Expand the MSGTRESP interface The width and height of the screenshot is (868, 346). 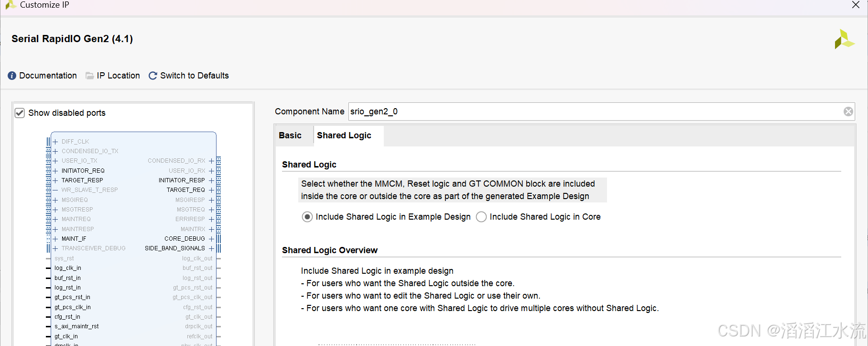pyautogui.click(x=55, y=210)
